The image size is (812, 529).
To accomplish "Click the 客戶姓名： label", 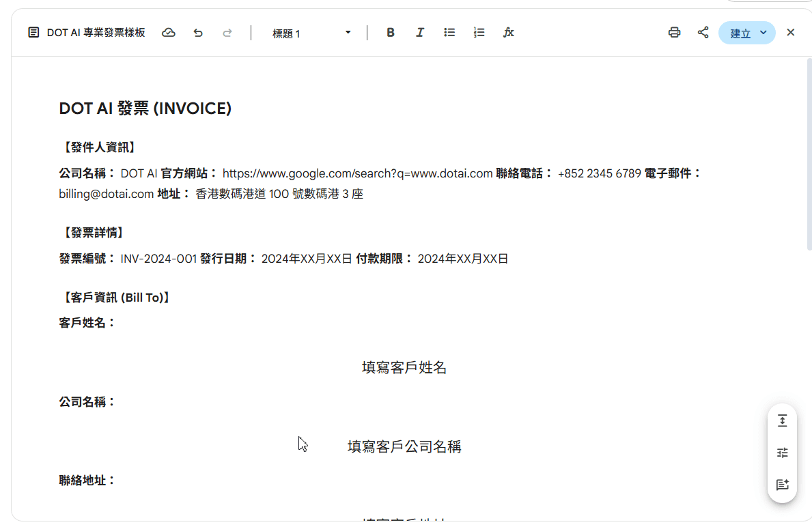I will [87, 323].
